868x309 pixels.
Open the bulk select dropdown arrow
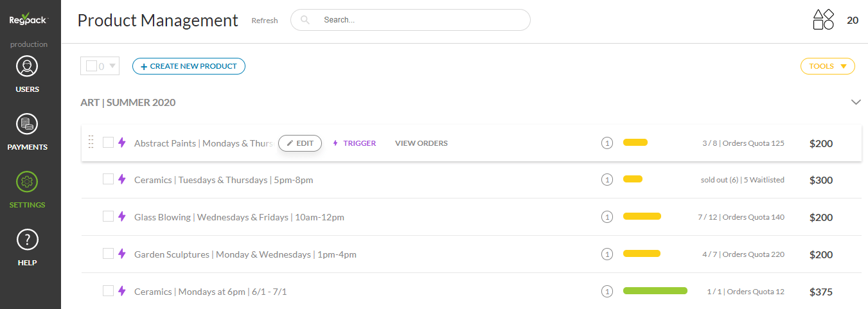coord(112,66)
